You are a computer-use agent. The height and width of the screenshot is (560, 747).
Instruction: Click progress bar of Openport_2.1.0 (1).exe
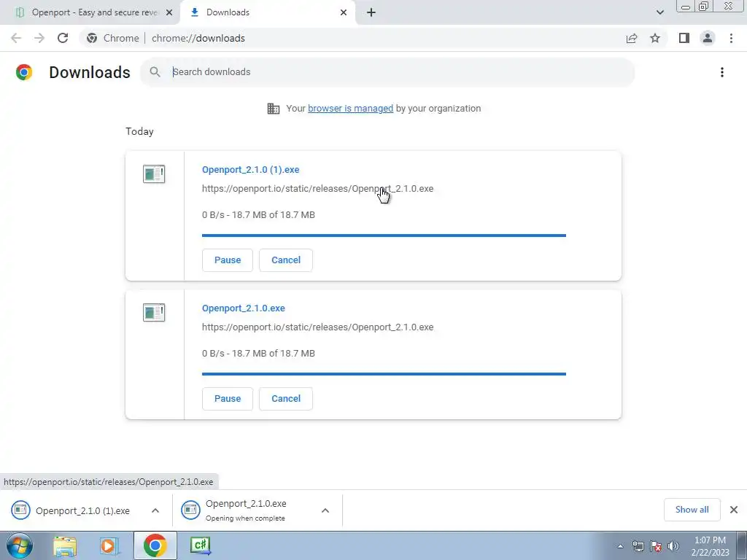point(384,236)
